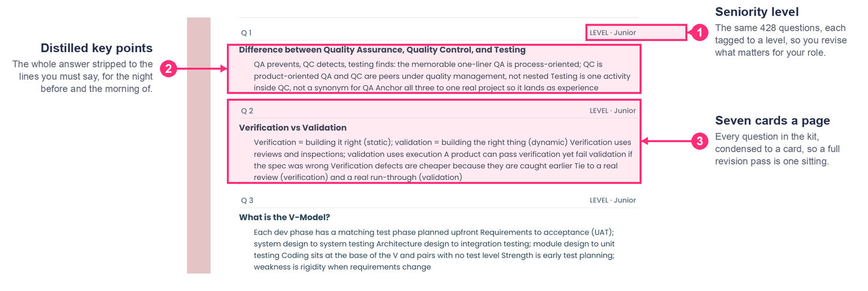Click the Verification vs Validation answer text

pyautogui.click(x=444, y=160)
